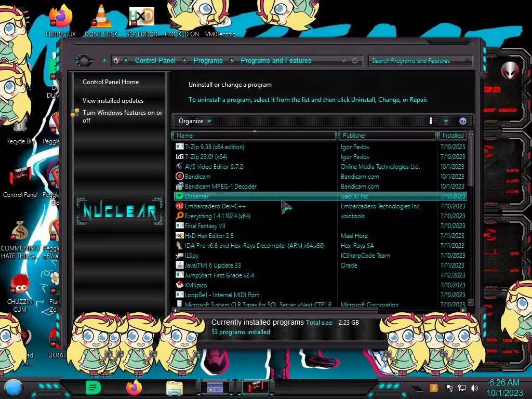
Task: Click the Java 6 Update 33 icon
Action: pyautogui.click(x=179, y=265)
